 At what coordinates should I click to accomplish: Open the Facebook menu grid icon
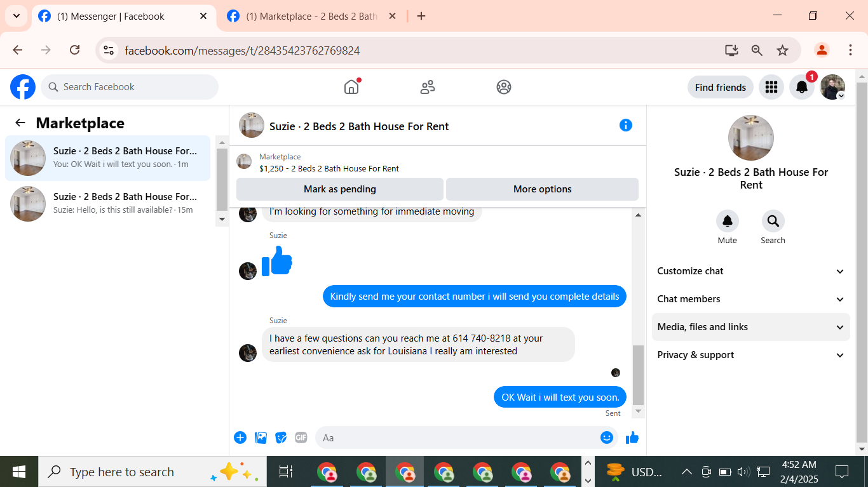point(771,87)
